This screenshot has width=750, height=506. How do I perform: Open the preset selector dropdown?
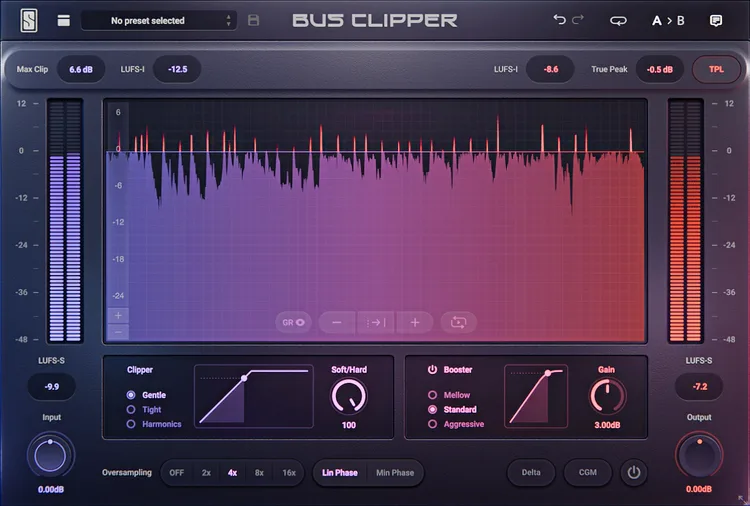(159, 21)
